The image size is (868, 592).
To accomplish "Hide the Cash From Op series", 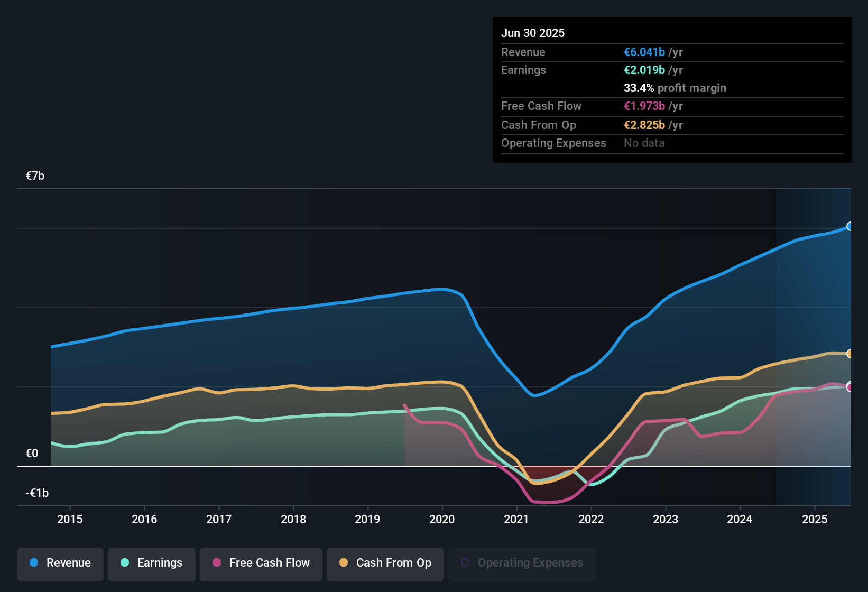I will [x=385, y=563].
